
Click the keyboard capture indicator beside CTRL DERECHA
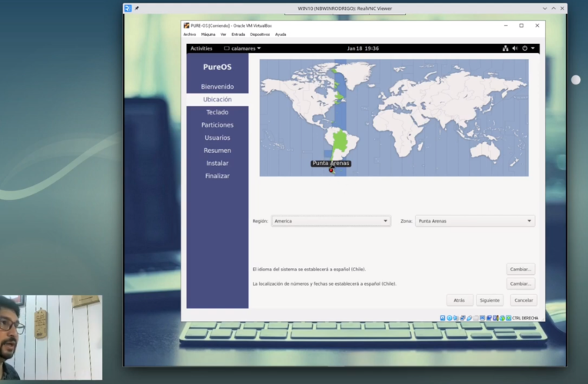pos(509,318)
